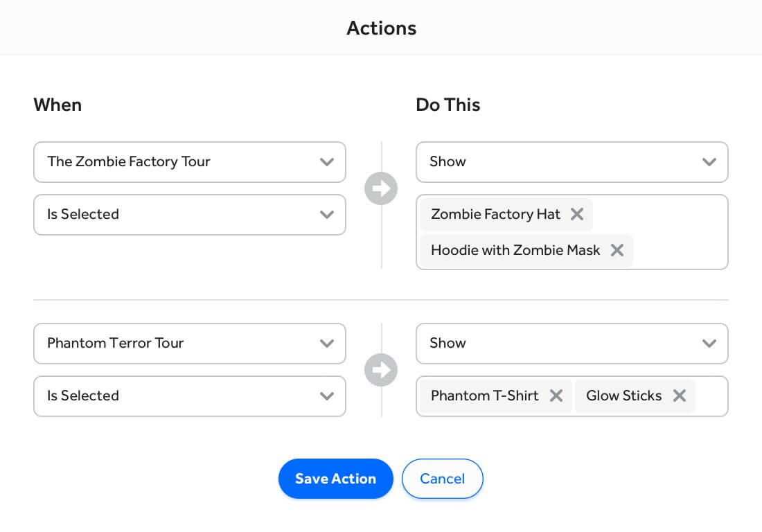The width and height of the screenshot is (762, 532).
Task: Open the Phantom Terror Tour dropdown
Action: (190, 344)
